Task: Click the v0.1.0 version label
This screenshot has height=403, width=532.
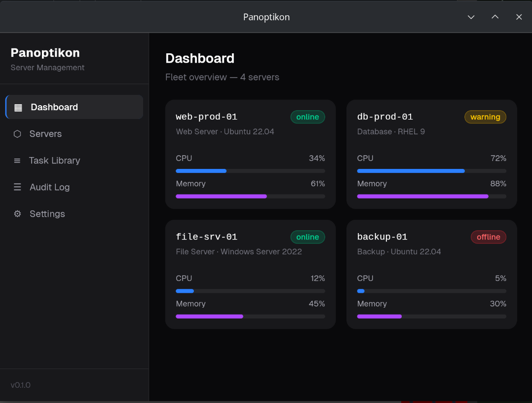Action: click(x=21, y=385)
